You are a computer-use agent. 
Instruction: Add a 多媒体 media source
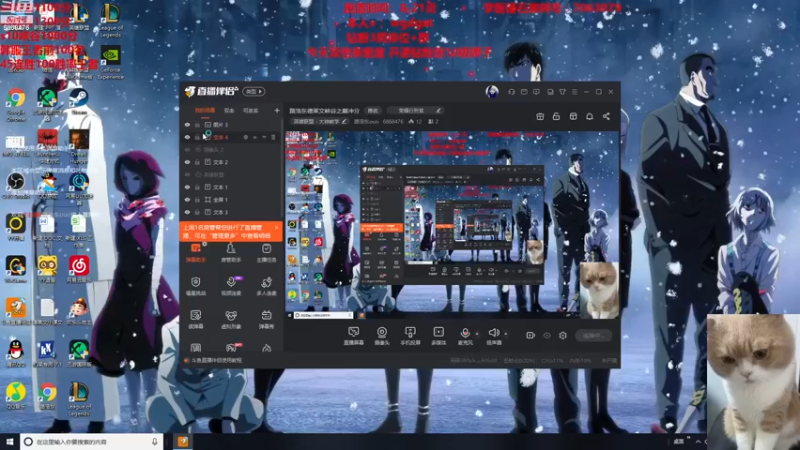tap(439, 336)
